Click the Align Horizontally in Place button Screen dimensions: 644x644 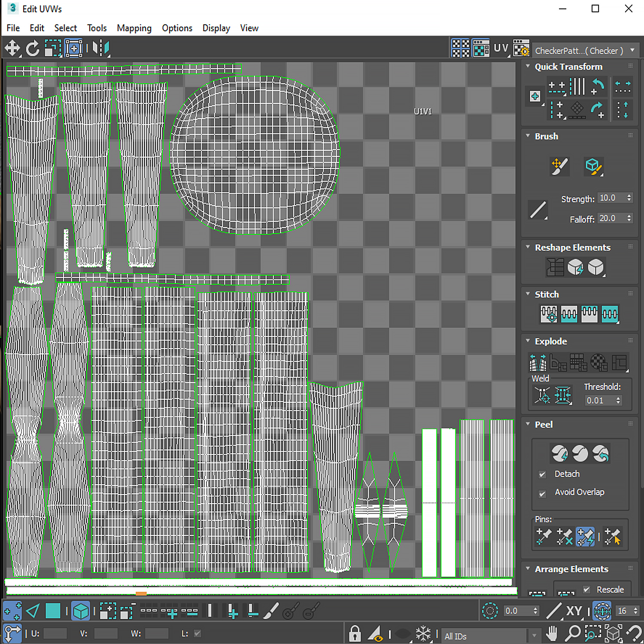tap(557, 88)
